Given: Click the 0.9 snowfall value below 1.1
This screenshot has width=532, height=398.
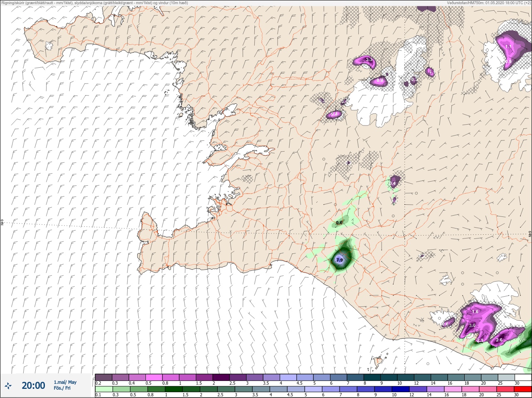Looking at the screenshot, I should pos(508,62).
